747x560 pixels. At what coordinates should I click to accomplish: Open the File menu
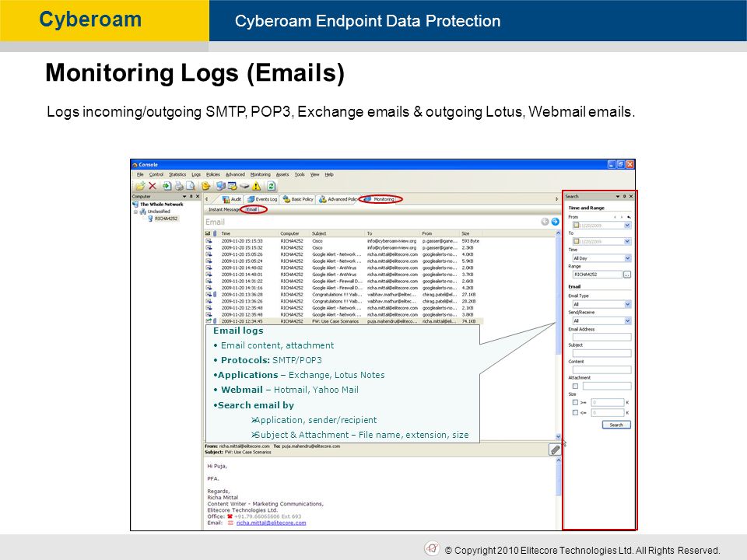(x=140, y=175)
